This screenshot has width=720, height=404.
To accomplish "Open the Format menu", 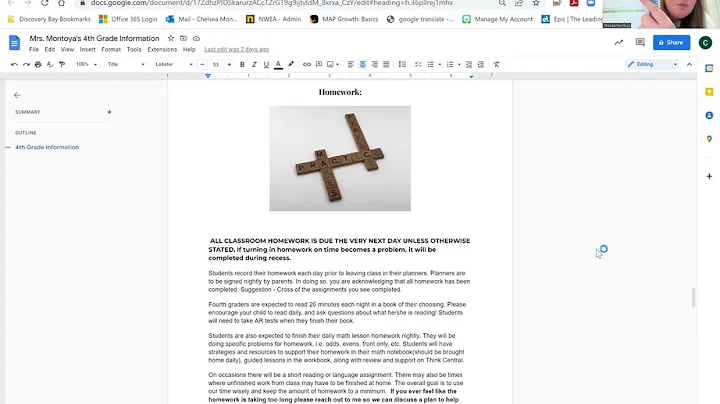I will pyautogui.click(x=111, y=49).
